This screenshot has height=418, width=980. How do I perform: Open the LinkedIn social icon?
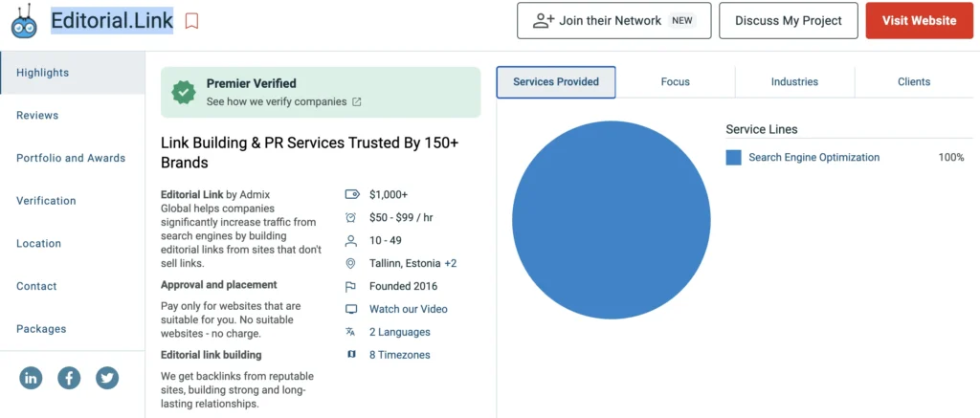(31, 378)
